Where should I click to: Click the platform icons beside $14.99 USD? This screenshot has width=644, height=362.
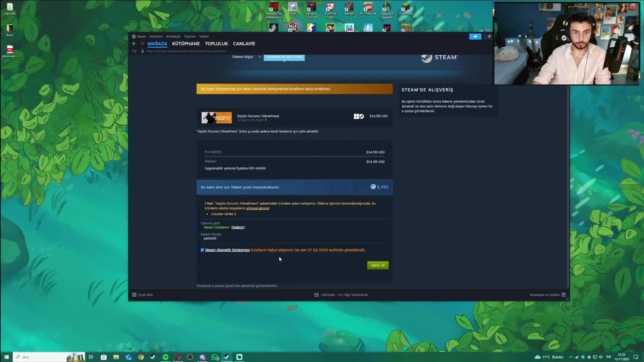pyautogui.click(x=359, y=116)
